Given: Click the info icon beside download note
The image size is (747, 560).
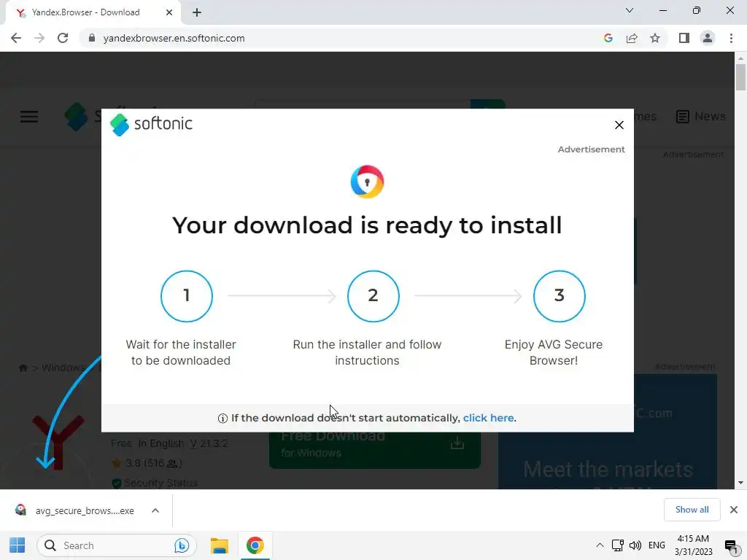Looking at the screenshot, I should tap(222, 418).
